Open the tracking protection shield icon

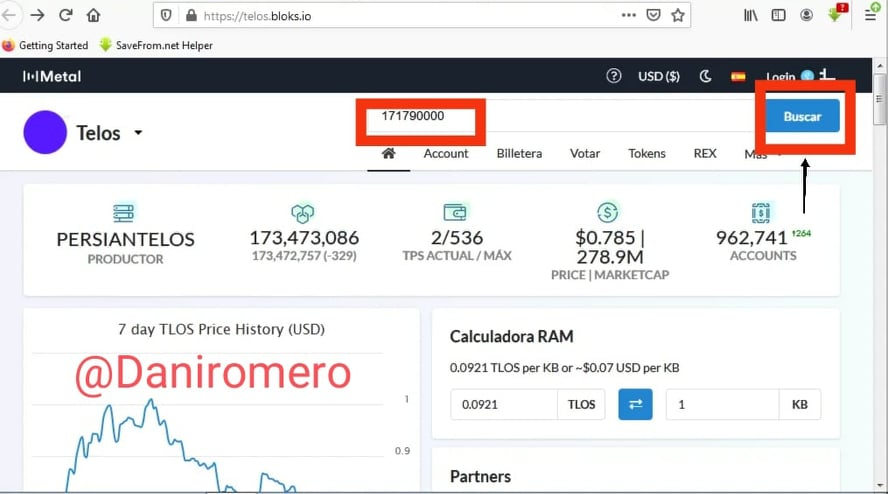pos(166,16)
